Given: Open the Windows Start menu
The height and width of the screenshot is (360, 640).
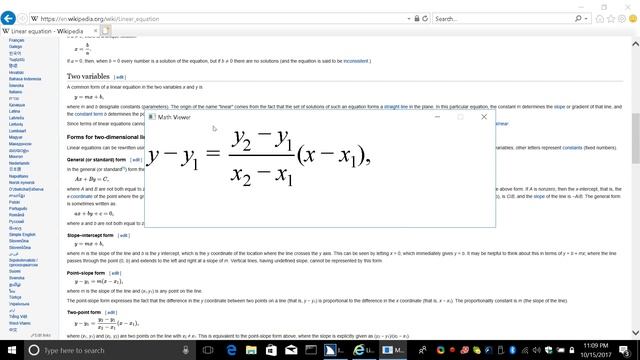Looking at the screenshot, I should [x=12, y=350].
